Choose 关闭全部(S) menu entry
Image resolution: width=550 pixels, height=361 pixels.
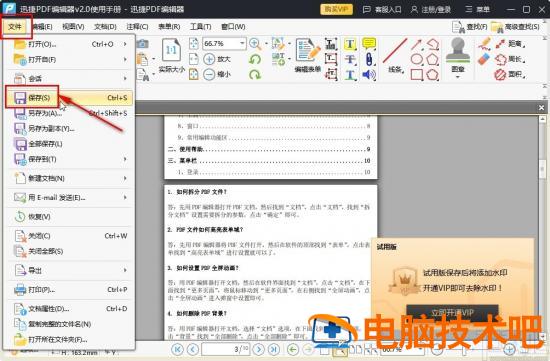pos(69,251)
